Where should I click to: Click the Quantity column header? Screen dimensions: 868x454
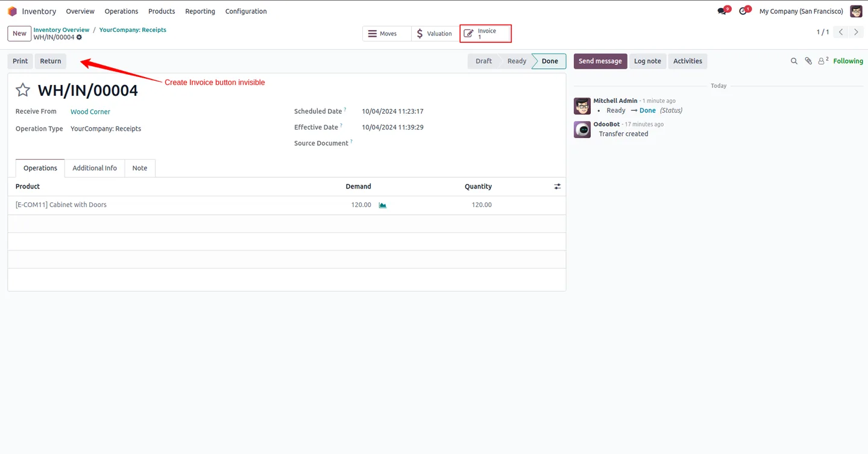[x=478, y=187]
